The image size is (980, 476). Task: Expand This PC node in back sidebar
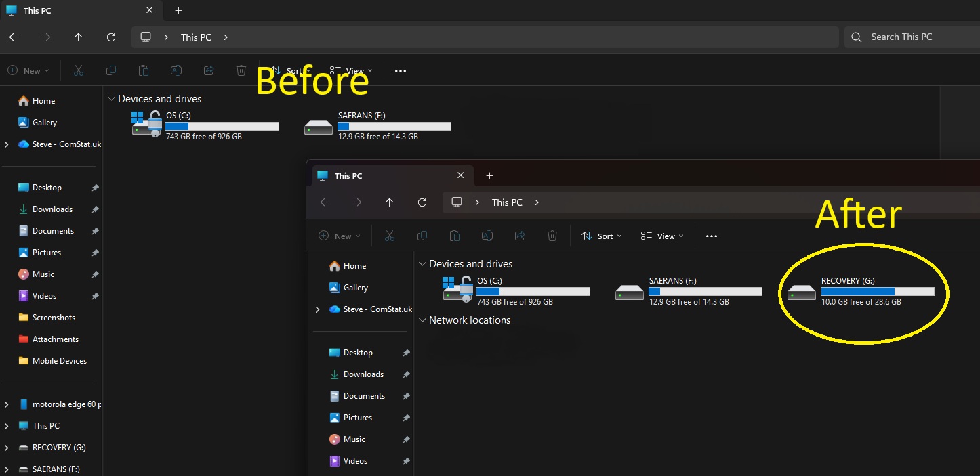click(x=7, y=426)
